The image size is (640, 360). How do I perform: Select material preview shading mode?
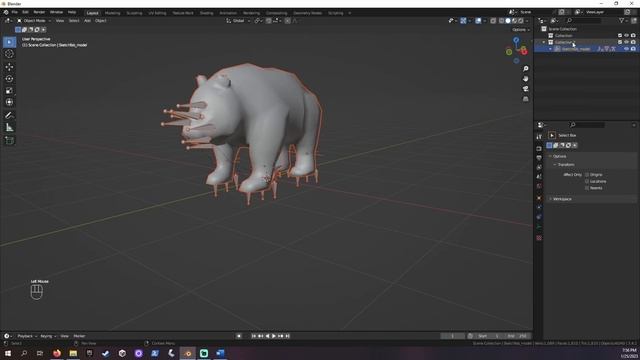click(514, 21)
